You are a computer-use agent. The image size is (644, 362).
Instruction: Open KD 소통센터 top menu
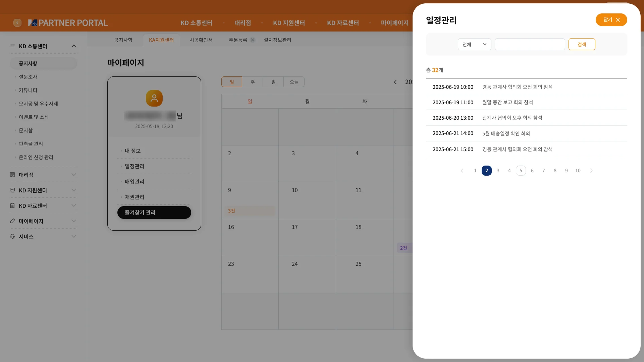pyautogui.click(x=196, y=23)
